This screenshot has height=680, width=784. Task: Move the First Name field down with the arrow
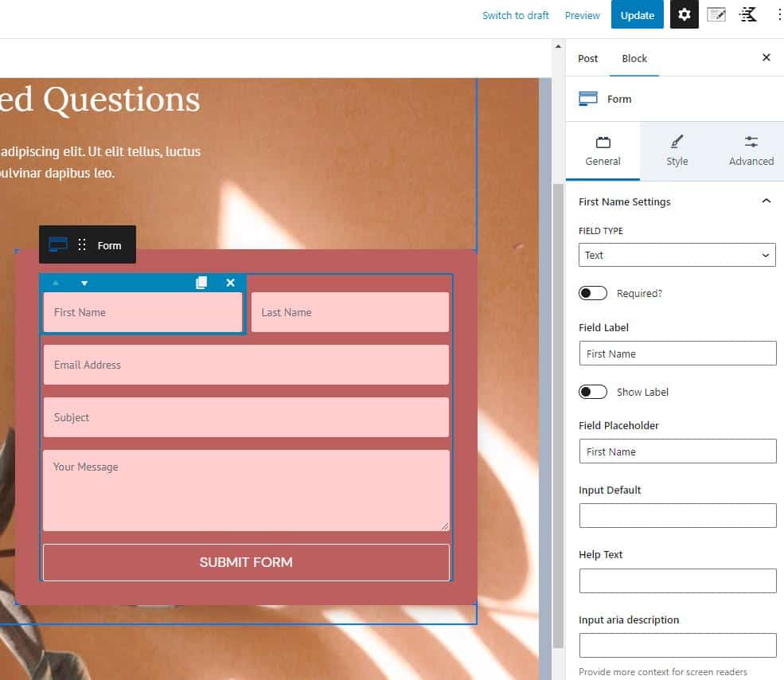click(x=84, y=283)
